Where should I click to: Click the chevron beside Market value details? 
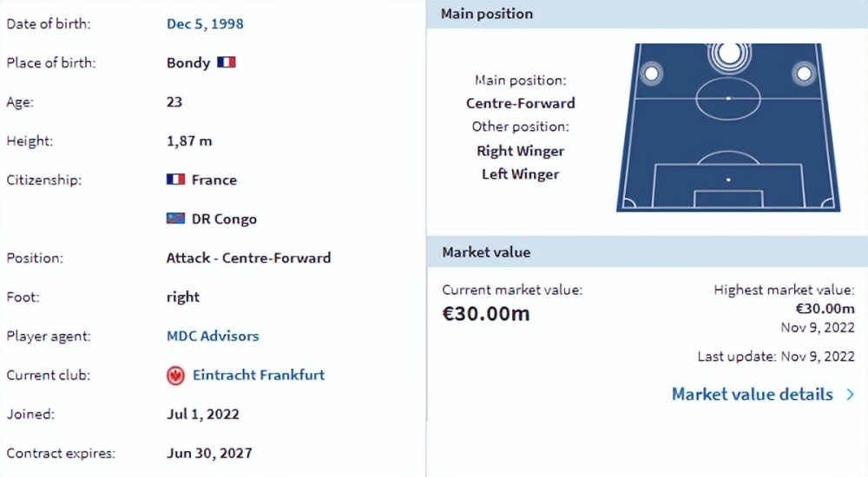[851, 394]
